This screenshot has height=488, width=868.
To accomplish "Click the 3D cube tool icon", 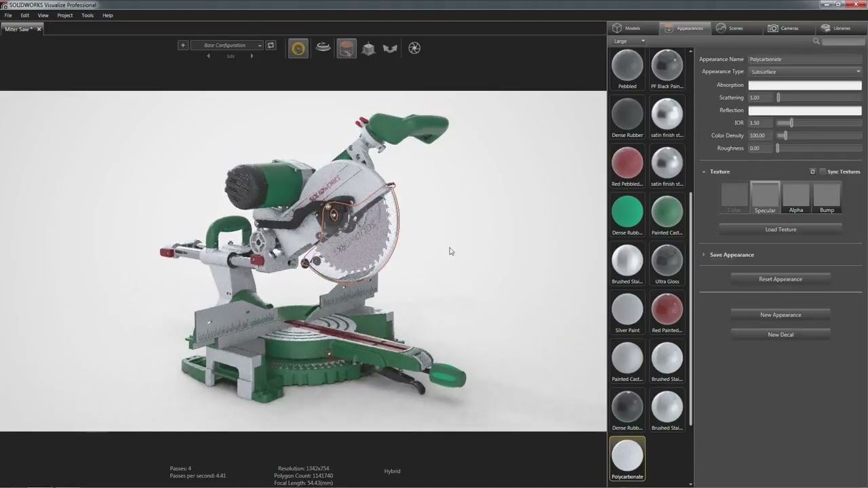I will (369, 48).
